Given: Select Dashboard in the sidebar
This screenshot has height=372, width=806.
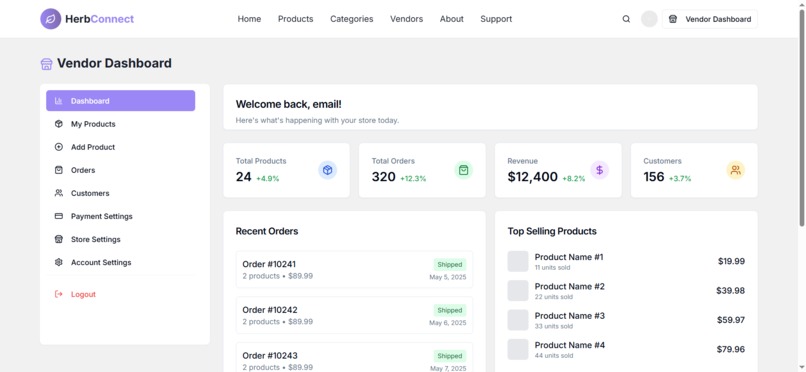Looking at the screenshot, I should click(120, 101).
